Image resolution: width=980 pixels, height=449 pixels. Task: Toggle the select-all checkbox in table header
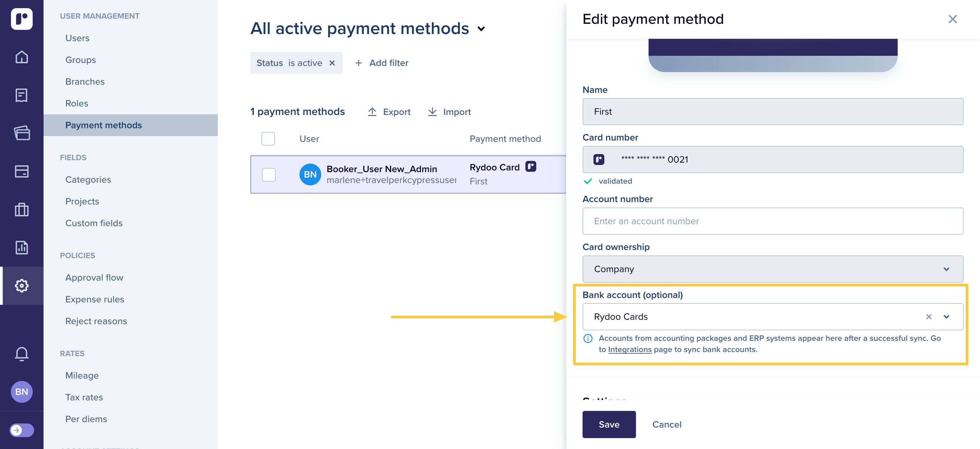268,139
